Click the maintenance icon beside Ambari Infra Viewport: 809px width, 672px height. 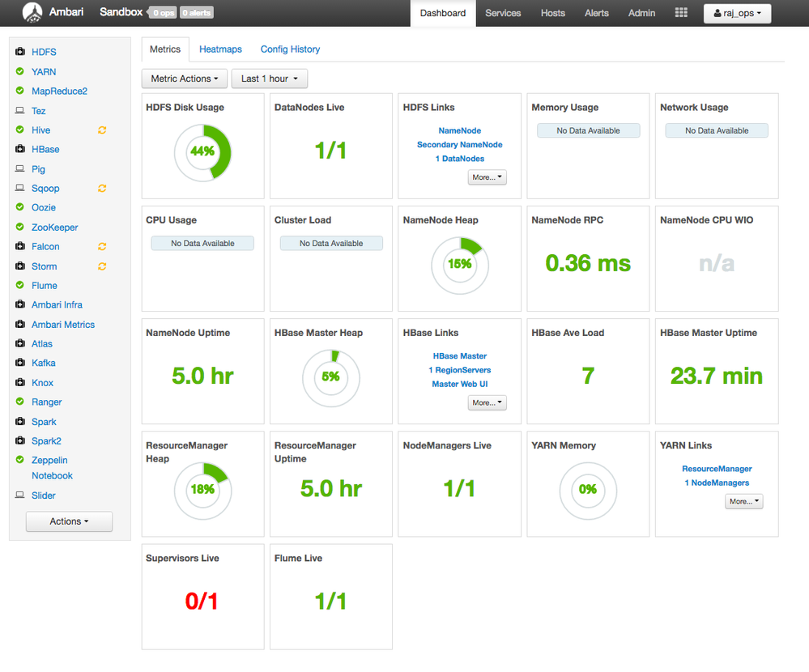(x=20, y=304)
